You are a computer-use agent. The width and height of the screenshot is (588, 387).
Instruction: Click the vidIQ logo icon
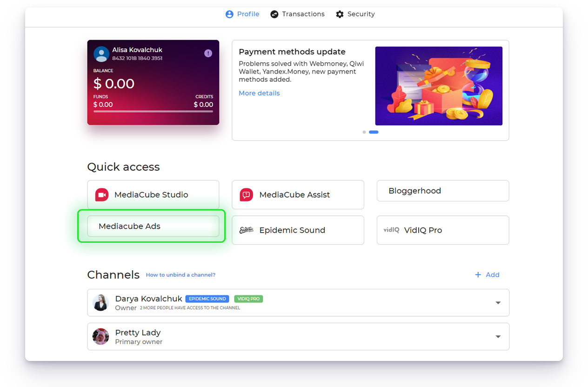[391, 230]
